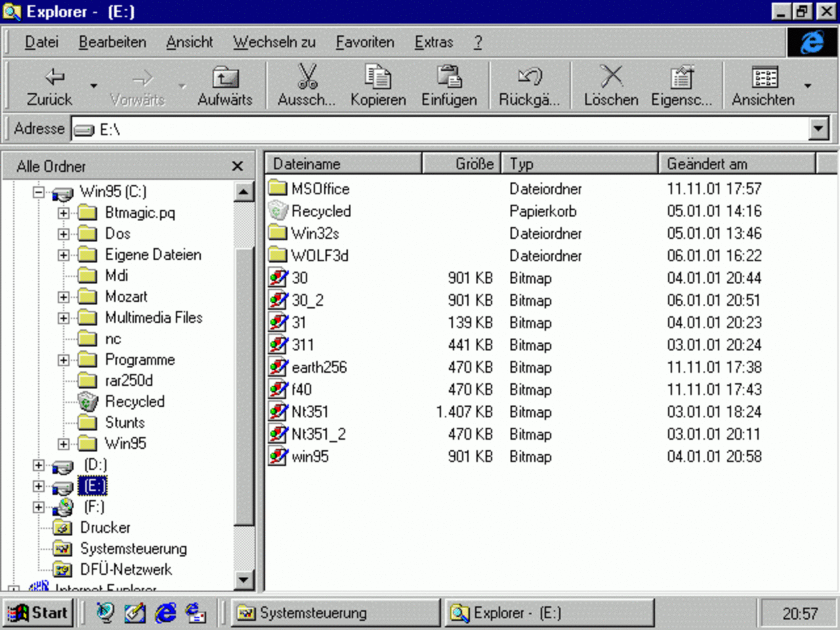Select the Recycled Papierkorb icon in file list
This screenshot has height=630, width=840.
coord(278,211)
